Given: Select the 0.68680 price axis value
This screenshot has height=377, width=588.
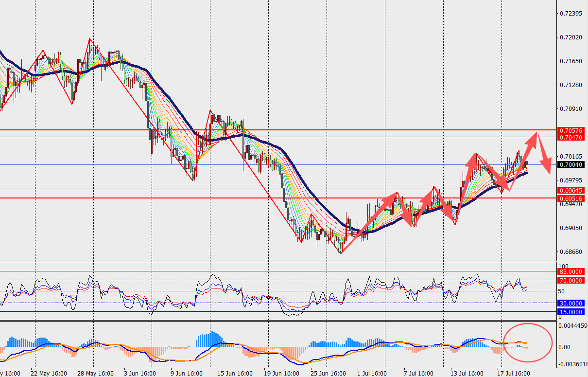Looking at the screenshot, I should (571, 251).
